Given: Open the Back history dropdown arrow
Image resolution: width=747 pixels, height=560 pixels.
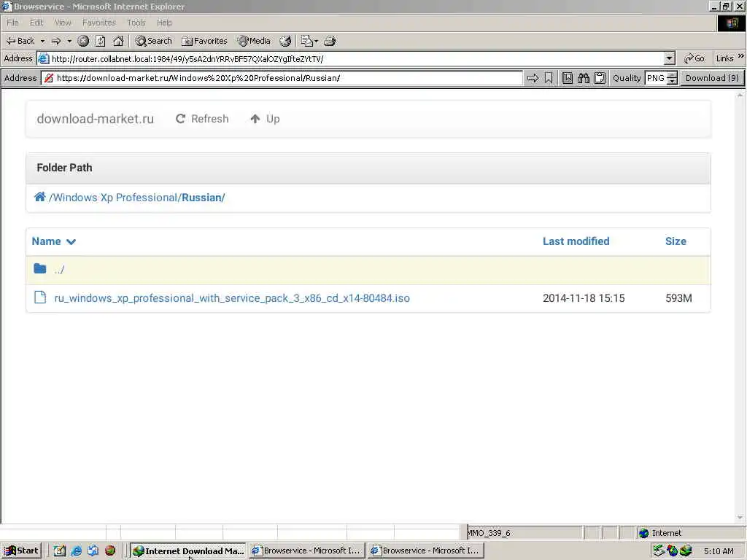Looking at the screenshot, I should (x=42, y=41).
